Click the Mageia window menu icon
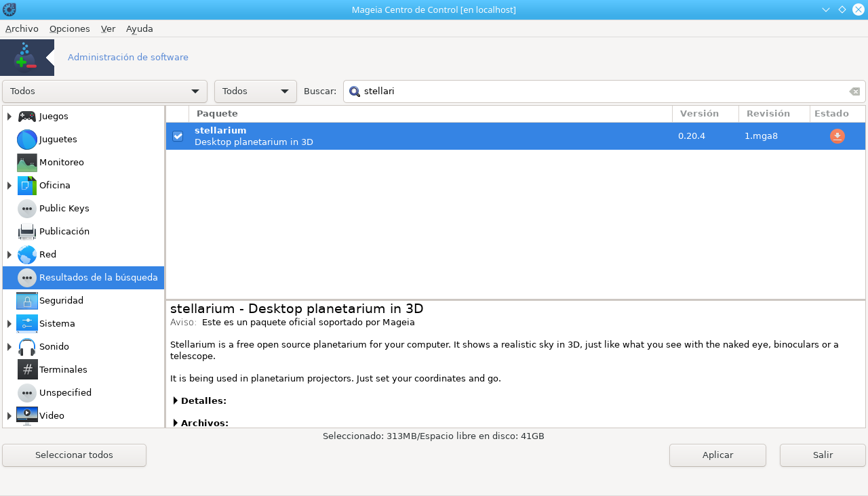868x496 pixels. pos(9,9)
